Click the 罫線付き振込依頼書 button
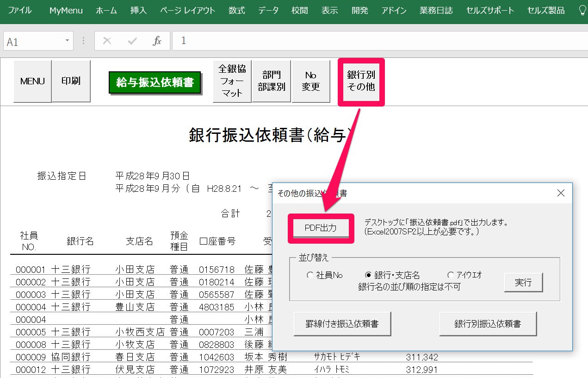 [342, 324]
